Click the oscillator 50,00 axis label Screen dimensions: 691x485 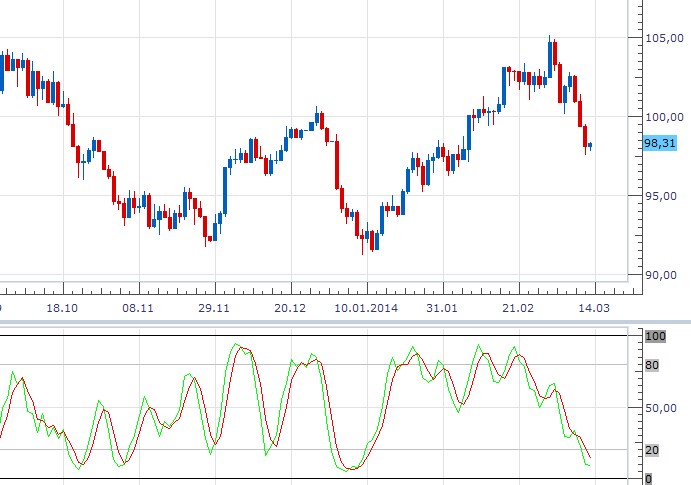[661, 408]
